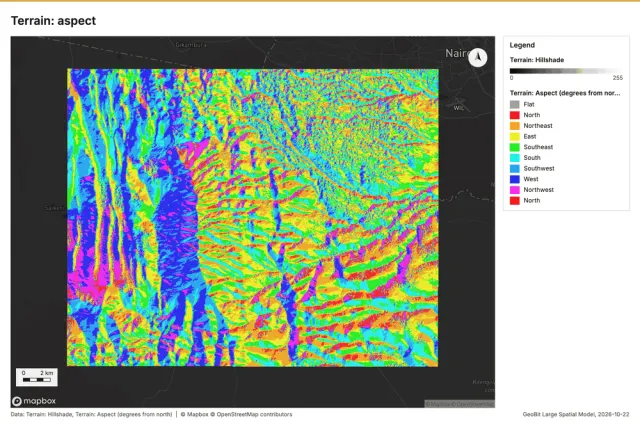
Task: Click the north arrow compass icon
Action: pyautogui.click(x=478, y=57)
